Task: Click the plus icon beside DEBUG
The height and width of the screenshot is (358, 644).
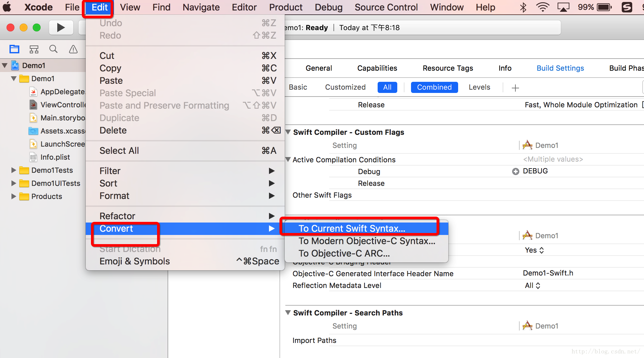Action: pyautogui.click(x=515, y=171)
